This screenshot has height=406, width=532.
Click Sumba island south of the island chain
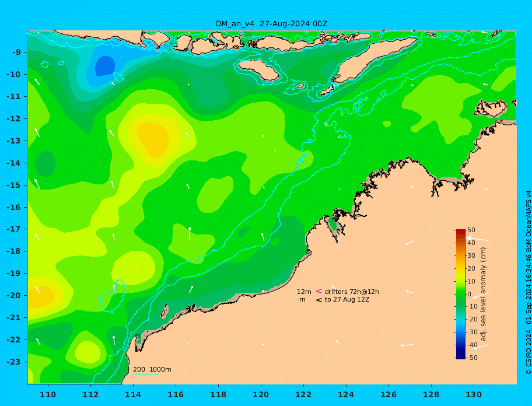point(258,70)
